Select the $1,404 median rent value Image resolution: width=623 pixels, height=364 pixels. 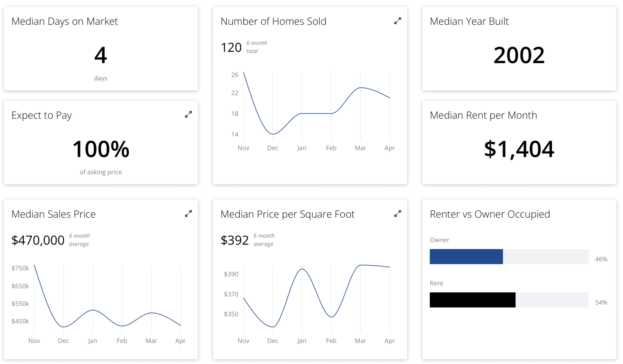pos(519,149)
